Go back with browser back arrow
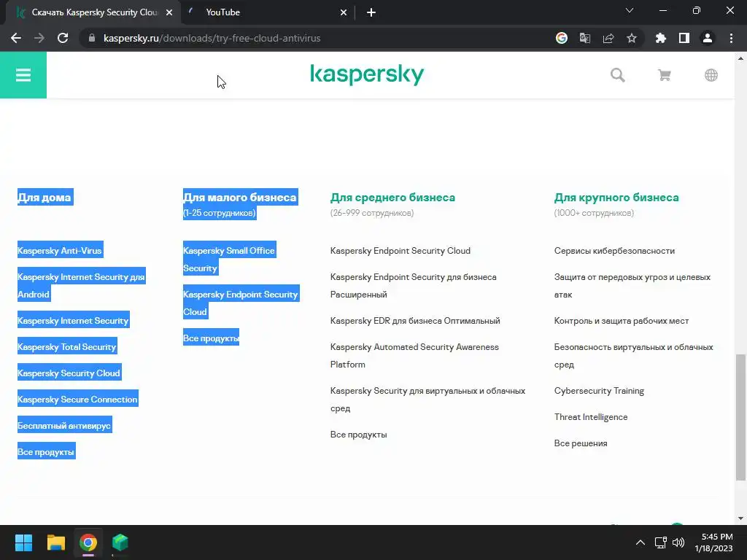Image resolution: width=747 pixels, height=560 pixels. point(16,38)
